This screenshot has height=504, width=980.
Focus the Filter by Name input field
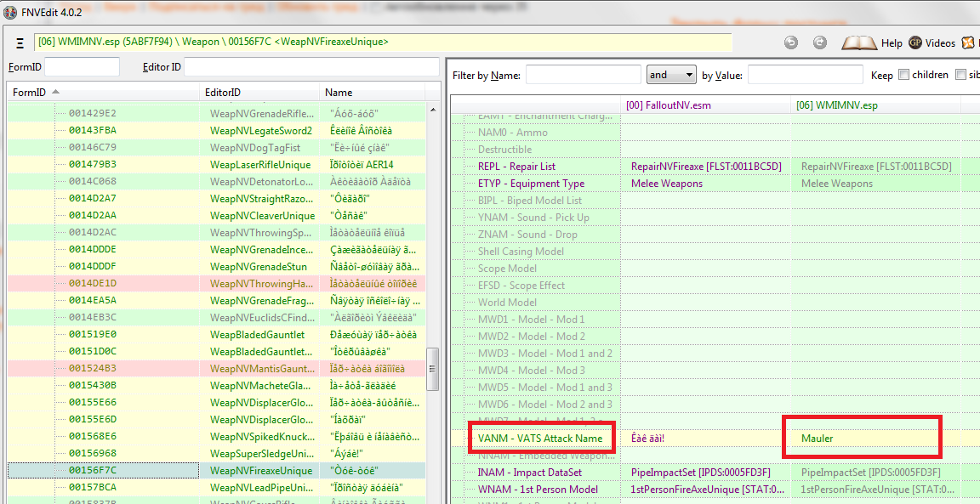[582, 75]
